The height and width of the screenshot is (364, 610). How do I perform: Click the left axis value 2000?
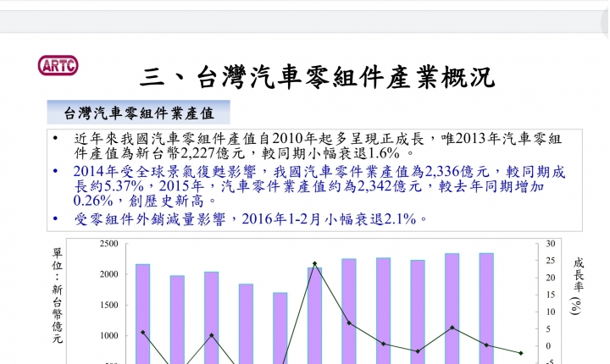click(x=109, y=274)
